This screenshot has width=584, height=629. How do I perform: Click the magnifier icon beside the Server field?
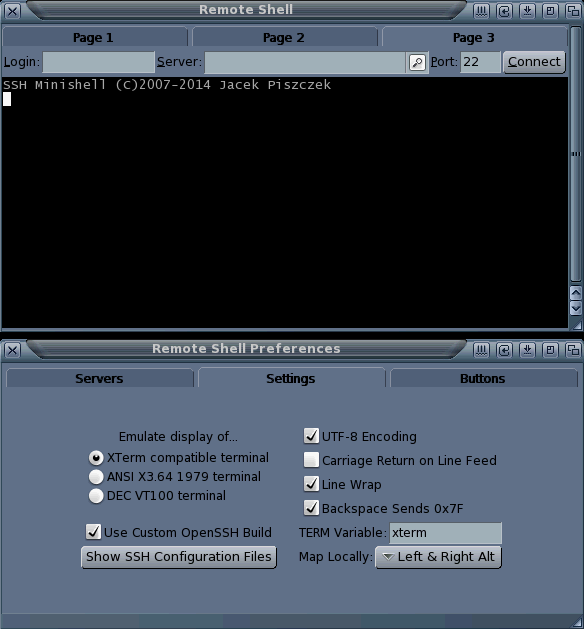coord(417,62)
